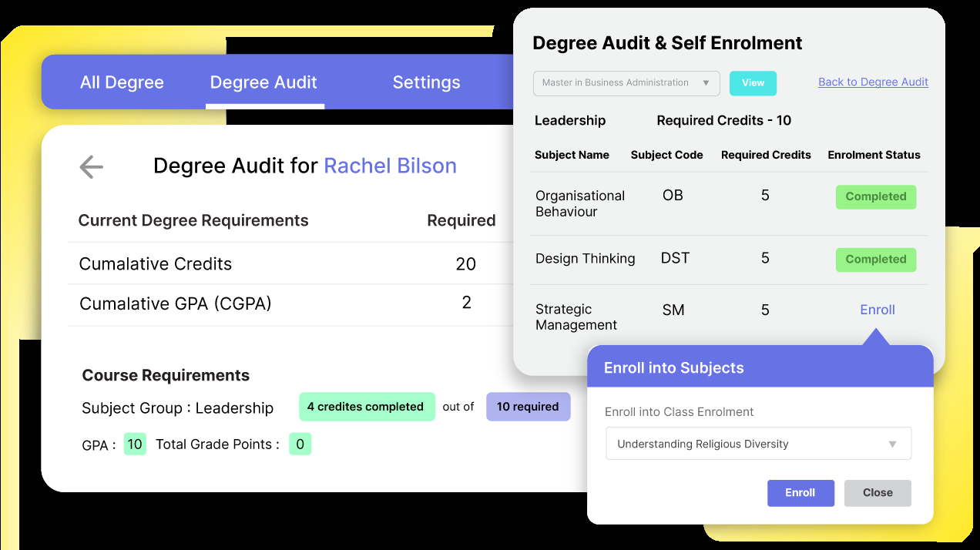Viewport: 980px width, 550px height.
Task: Click the caret on Understanding Religious Diversity dropdown
Action: pyautogui.click(x=893, y=443)
